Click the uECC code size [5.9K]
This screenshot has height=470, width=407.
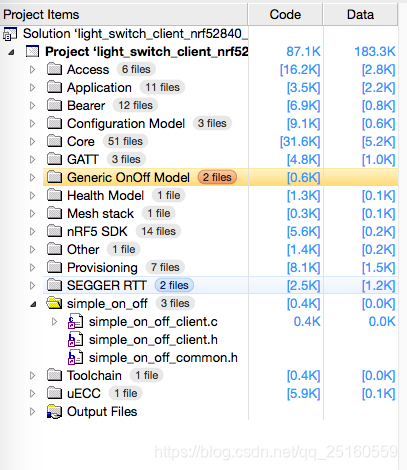(304, 394)
